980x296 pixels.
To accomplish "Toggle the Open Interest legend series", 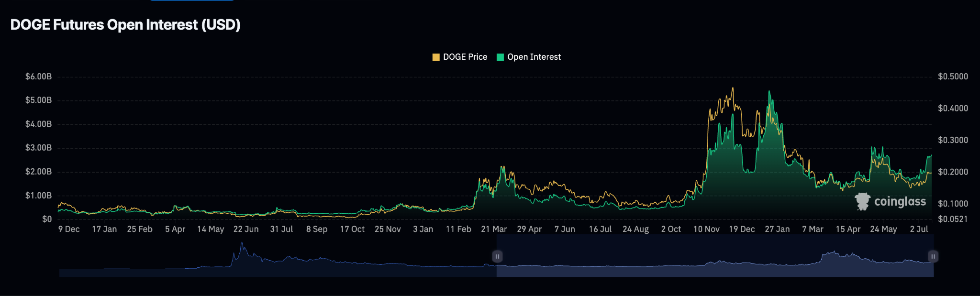I will (x=529, y=57).
